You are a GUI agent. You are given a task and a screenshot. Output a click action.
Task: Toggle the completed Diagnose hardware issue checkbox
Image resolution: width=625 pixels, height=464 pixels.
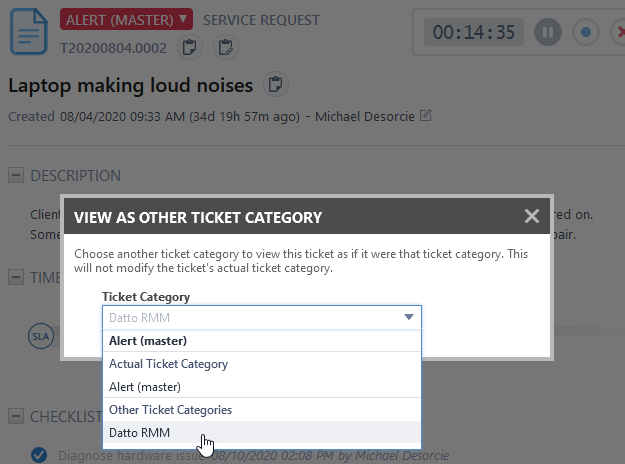click(39, 455)
